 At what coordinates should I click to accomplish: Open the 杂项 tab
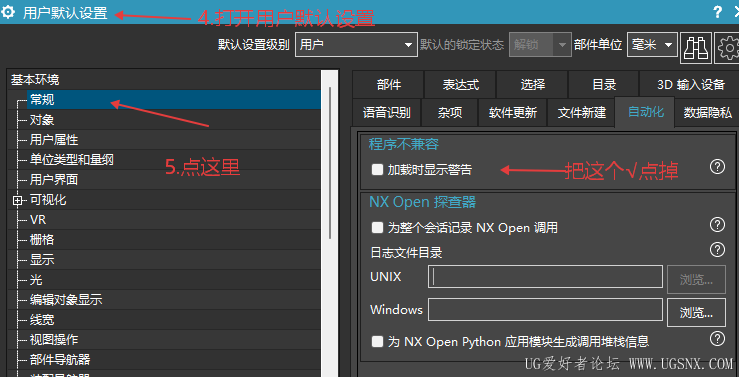pos(450,113)
